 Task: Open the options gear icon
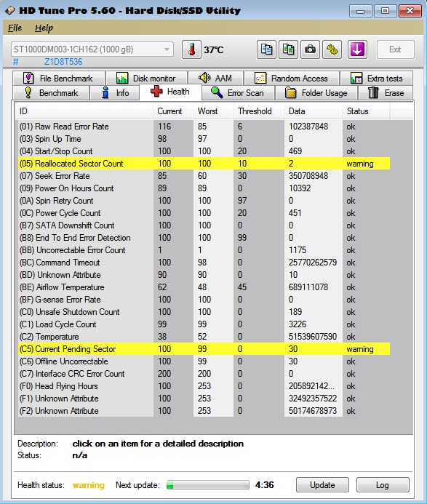click(x=332, y=49)
